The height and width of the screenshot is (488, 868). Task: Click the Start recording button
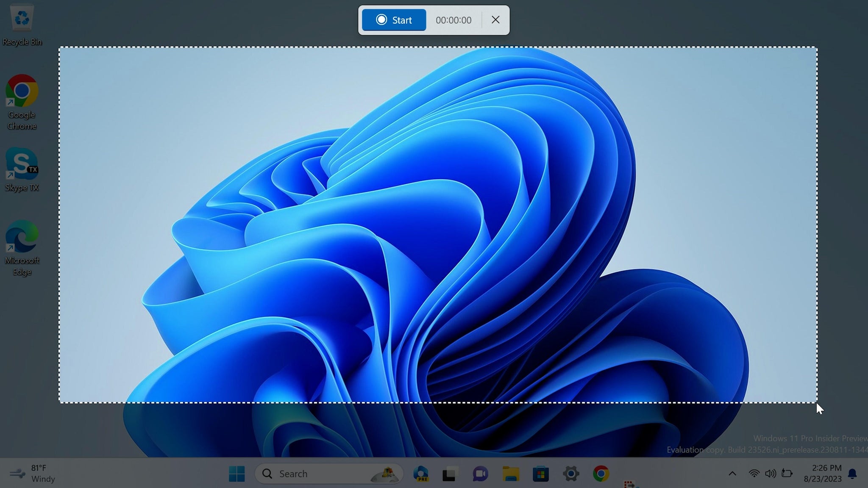point(394,19)
